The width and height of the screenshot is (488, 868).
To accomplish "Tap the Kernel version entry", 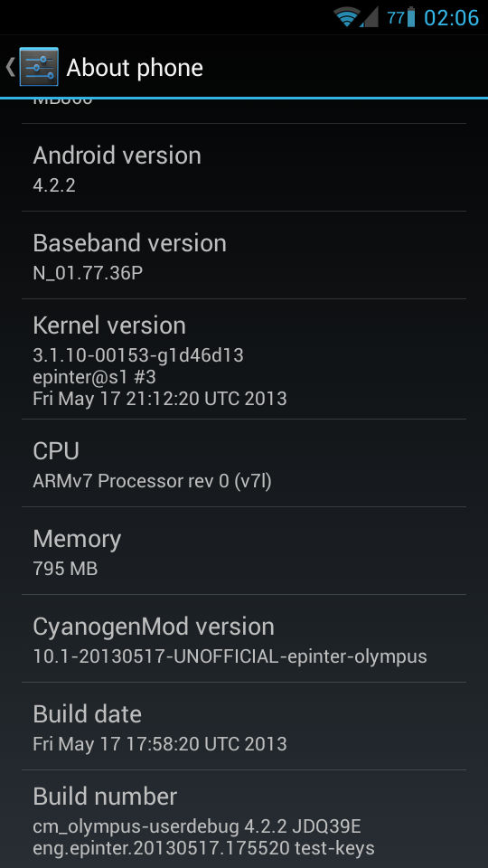I will tap(244, 359).
